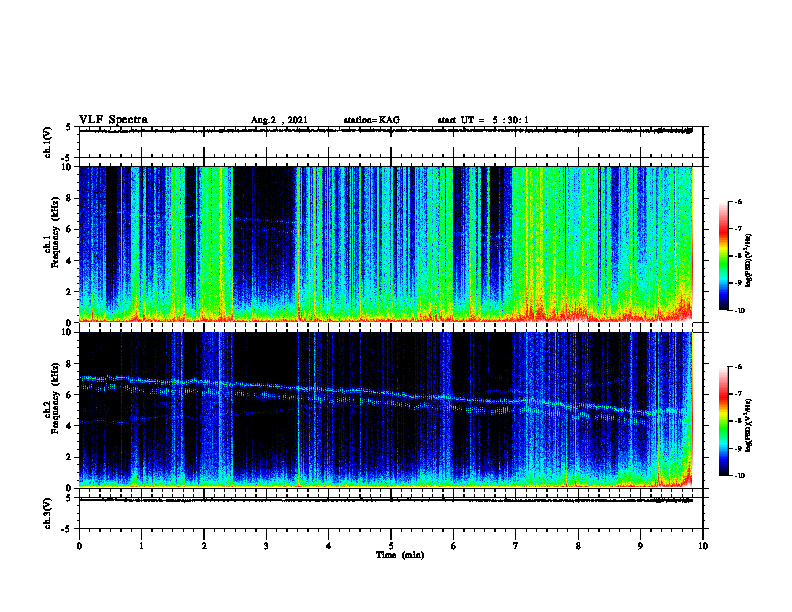Viewport: 792px width, 612px height.
Task: Click the 1 tick on Time axis
Action: coord(141,546)
